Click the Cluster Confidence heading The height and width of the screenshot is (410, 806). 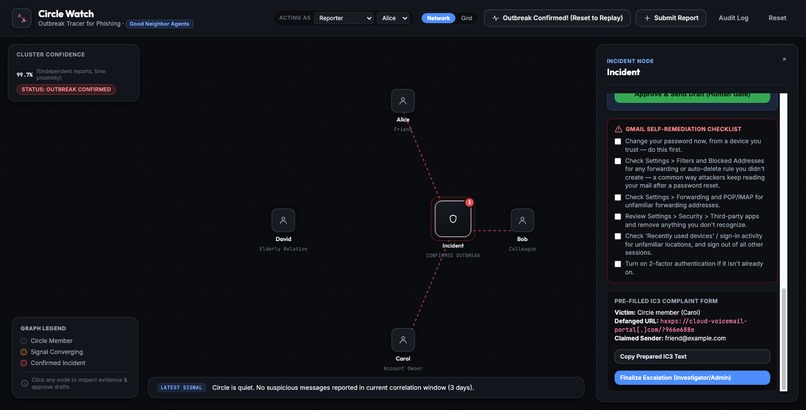pyautogui.click(x=50, y=54)
